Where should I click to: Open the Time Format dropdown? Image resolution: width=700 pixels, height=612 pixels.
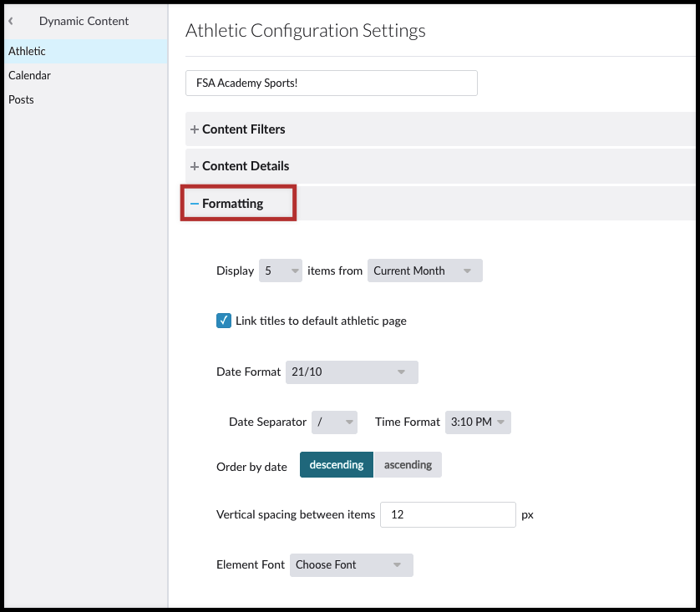point(478,422)
